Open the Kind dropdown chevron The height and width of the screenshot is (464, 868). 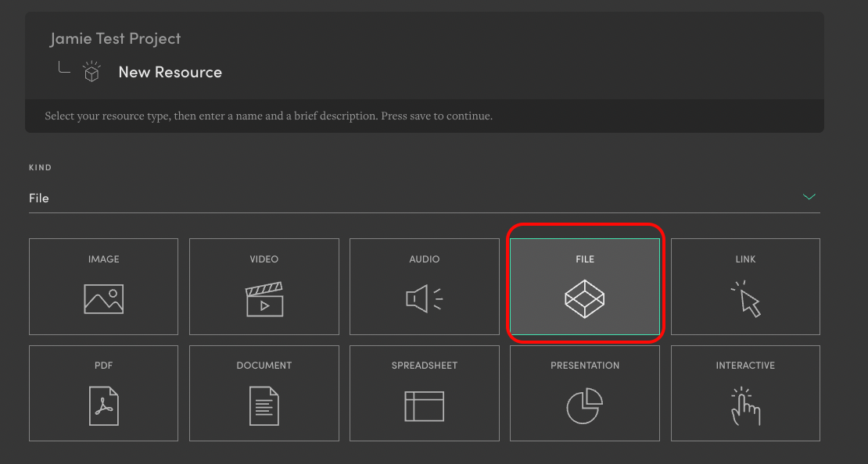[809, 197]
